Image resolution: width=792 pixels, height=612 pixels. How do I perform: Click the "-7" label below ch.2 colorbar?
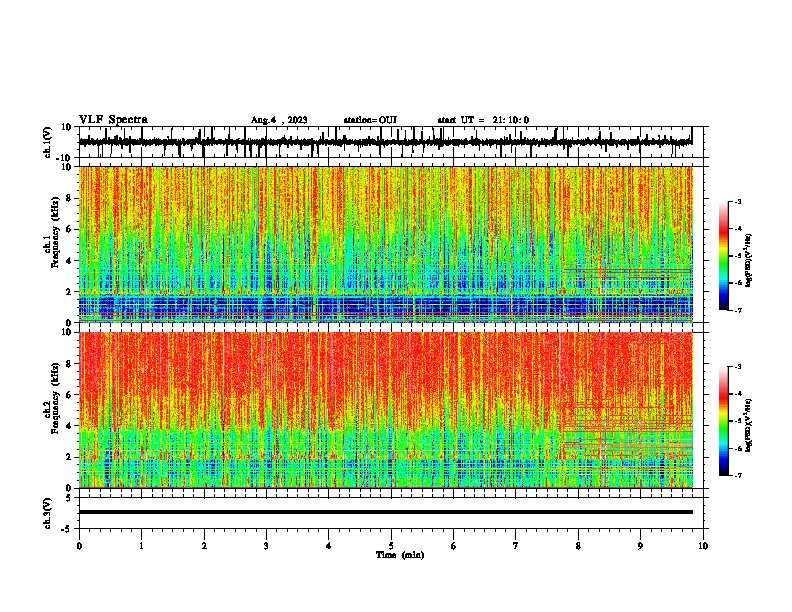click(x=738, y=475)
